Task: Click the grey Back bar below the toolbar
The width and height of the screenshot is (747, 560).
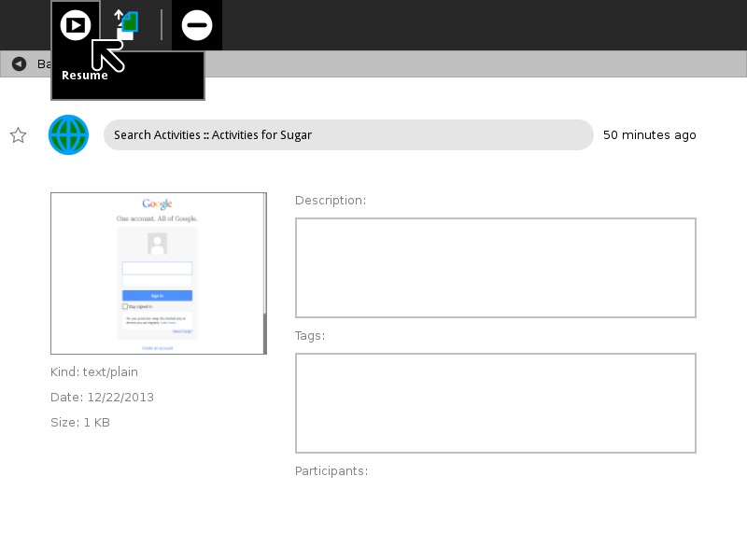Action: point(467,63)
